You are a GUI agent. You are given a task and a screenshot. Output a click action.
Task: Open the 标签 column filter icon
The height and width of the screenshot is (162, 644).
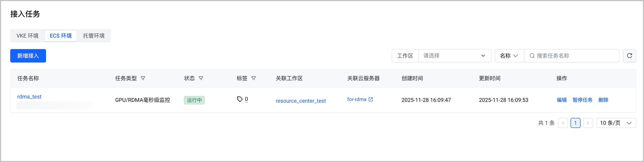[x=254, y=78]
